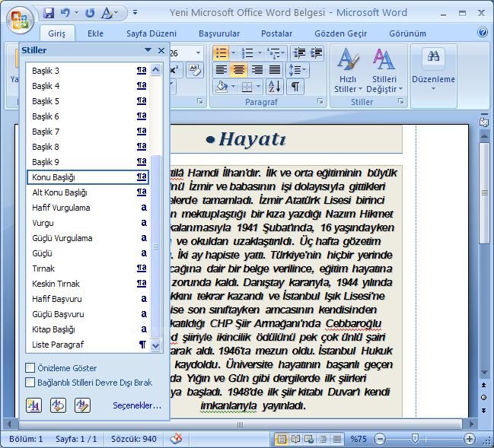Image resolution: width=494 pixels, height=448 pixels.
Task: Apply Güçlü Vurgulama style
Action: click(88, 238)
